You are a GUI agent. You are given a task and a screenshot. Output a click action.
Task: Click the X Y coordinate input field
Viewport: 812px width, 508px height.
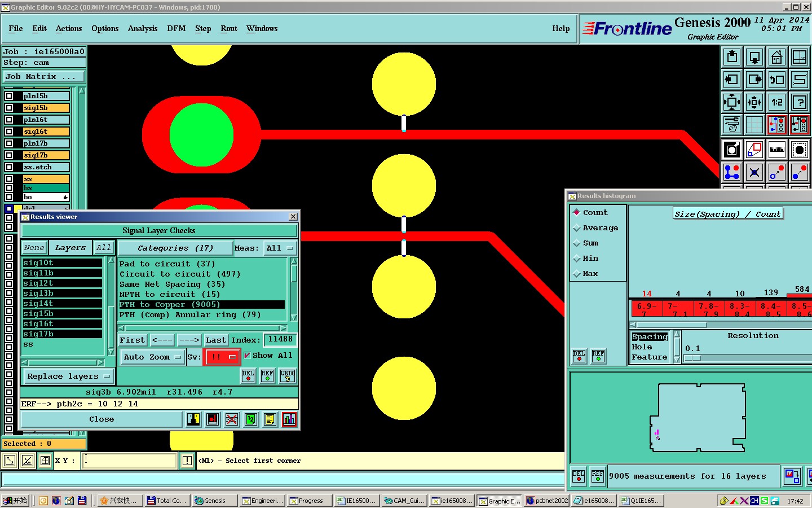(x=130, y=461)
